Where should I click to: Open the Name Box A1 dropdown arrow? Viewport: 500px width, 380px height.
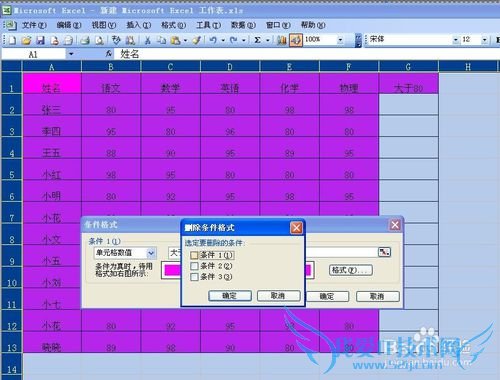71,54
